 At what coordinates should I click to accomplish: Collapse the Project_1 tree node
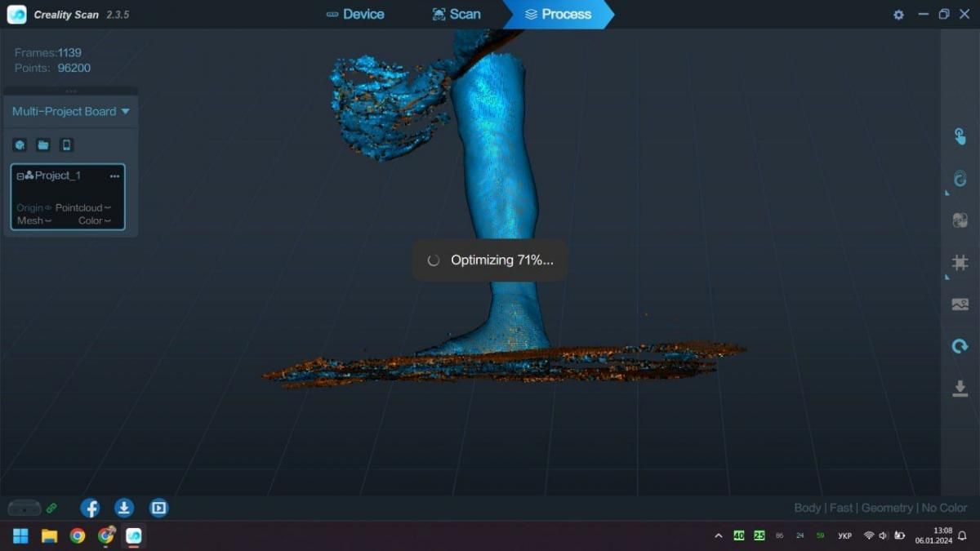pos(20,176)
